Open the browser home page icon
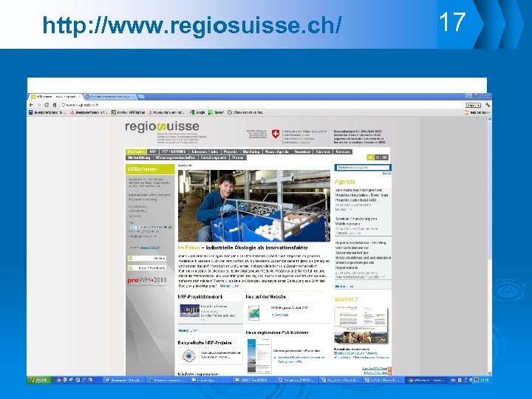The height and width of the screenshot is (399, 532). (x=54, y=105)
